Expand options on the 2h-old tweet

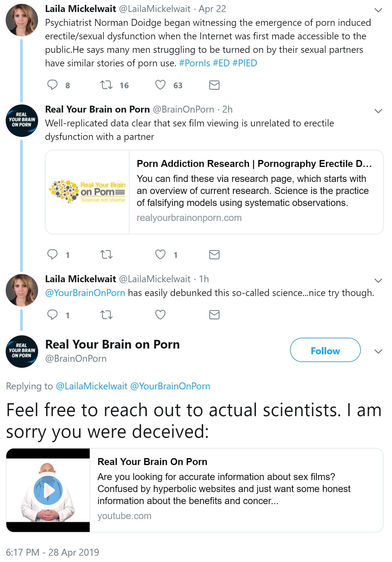[379, 111]
